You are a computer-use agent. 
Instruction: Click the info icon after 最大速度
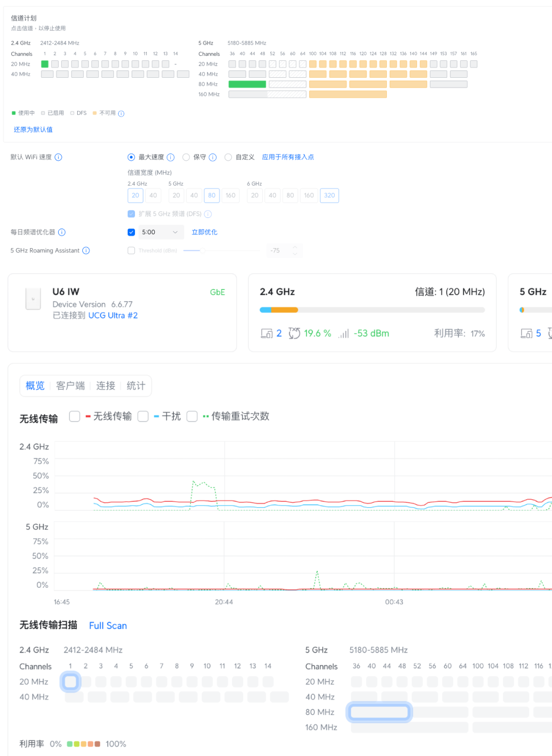171,157
